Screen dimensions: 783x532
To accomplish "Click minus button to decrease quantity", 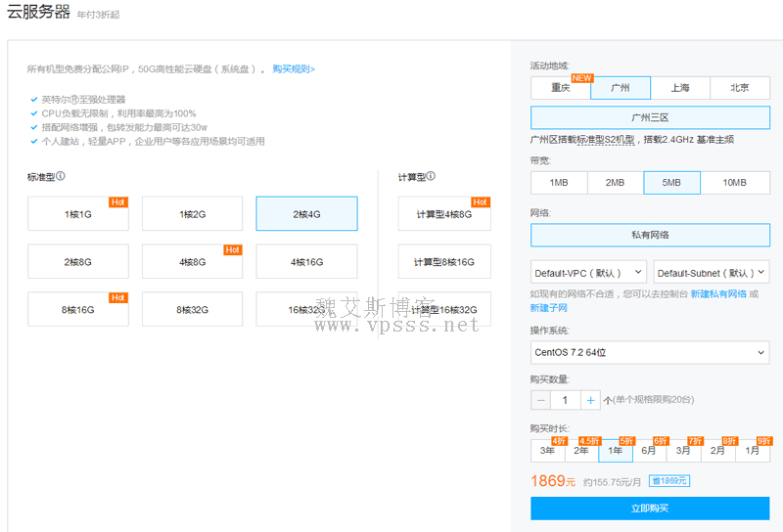I will point(540,400).
